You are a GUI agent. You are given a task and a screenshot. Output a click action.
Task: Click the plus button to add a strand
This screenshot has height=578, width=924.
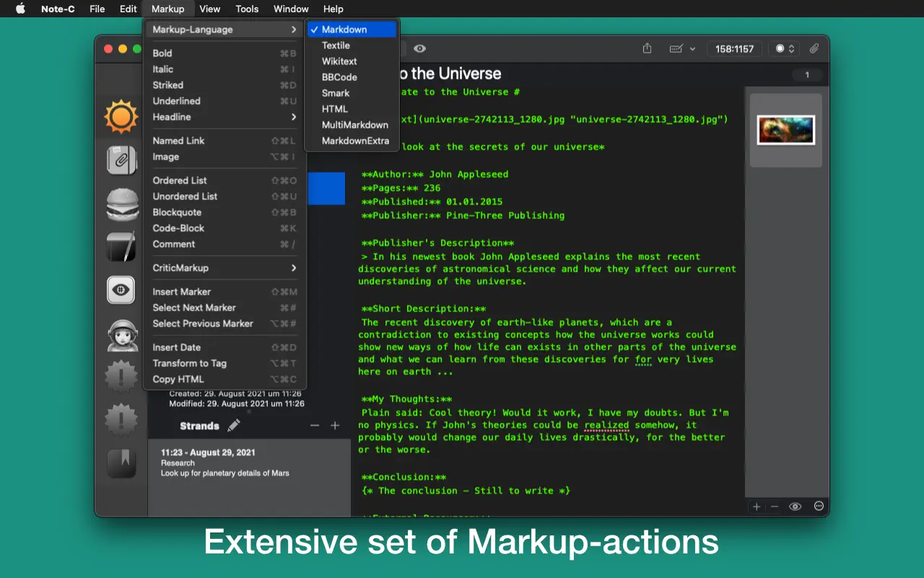coord(335,426)
